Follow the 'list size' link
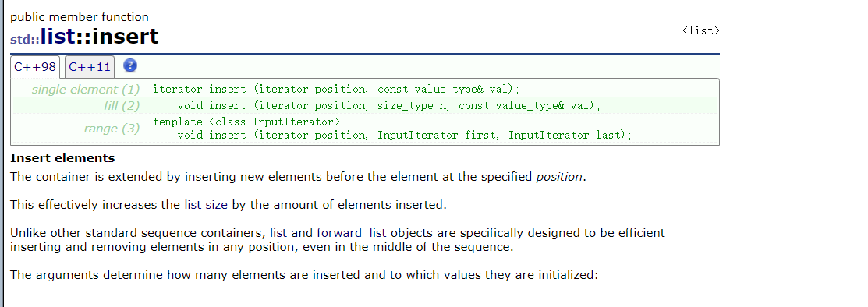 click(206, 205)
